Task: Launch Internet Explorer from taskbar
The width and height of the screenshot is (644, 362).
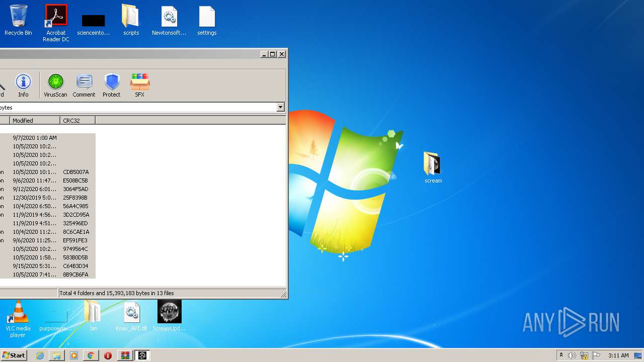Action: (x=40, y=355)
